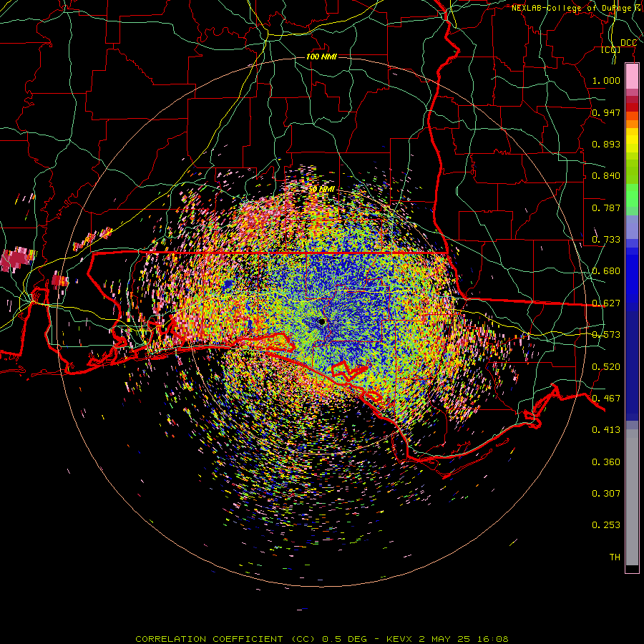Image resolution: width=644 pixels, height=644 pixels.
Task: Click the [CC] unit label above the legend
Action: pos(611,49)
